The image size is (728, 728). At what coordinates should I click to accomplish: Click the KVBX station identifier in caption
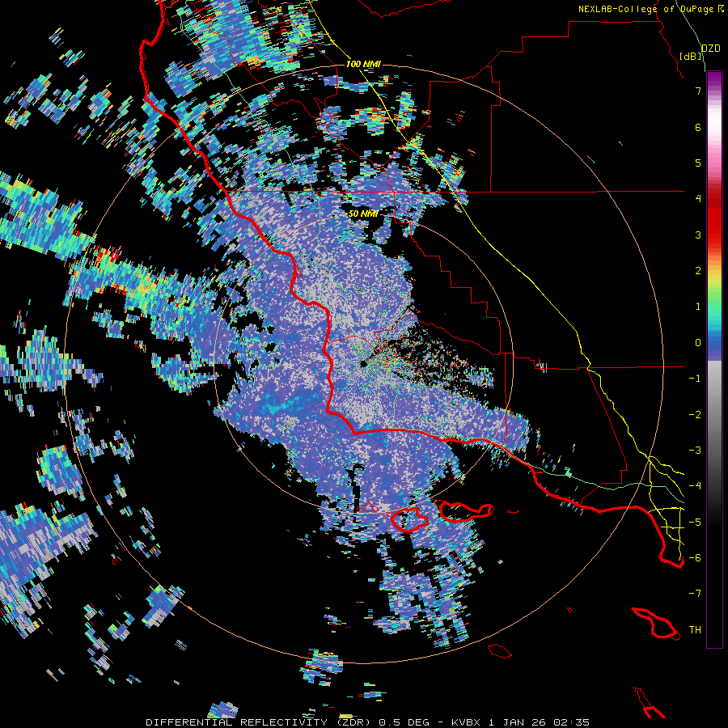[467, 722]
